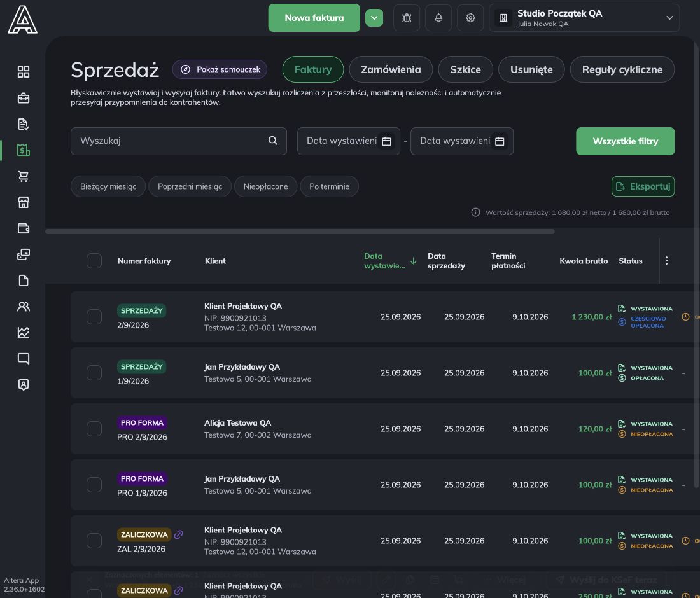The image size is (700, 598).
Task: Select checkbox for PRO 2/9/2026
Action: pos(94,428)
